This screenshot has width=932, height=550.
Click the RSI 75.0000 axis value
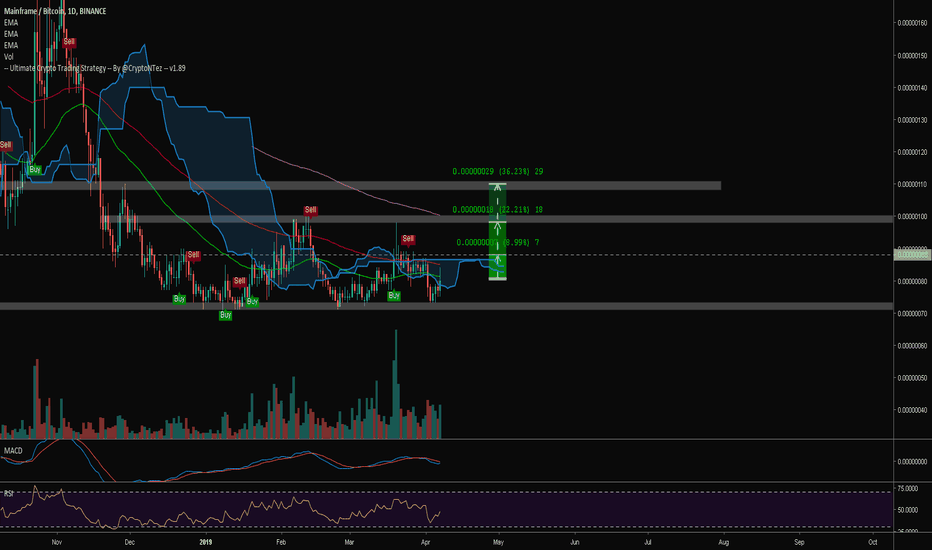tap(908, 488)
